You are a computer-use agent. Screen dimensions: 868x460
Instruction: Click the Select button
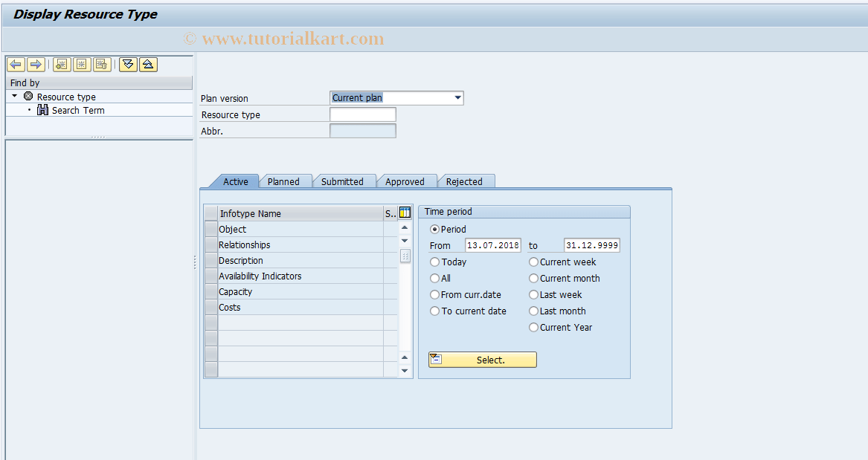(482, 359)
